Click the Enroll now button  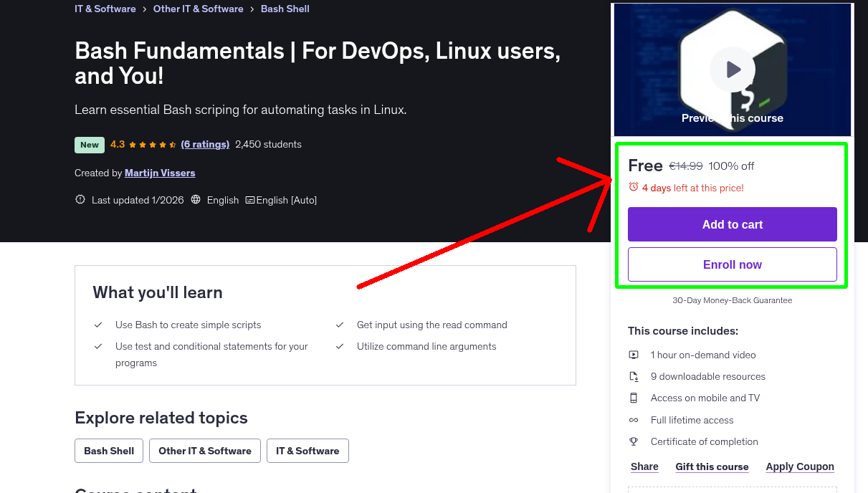click(x=732, y=264)
